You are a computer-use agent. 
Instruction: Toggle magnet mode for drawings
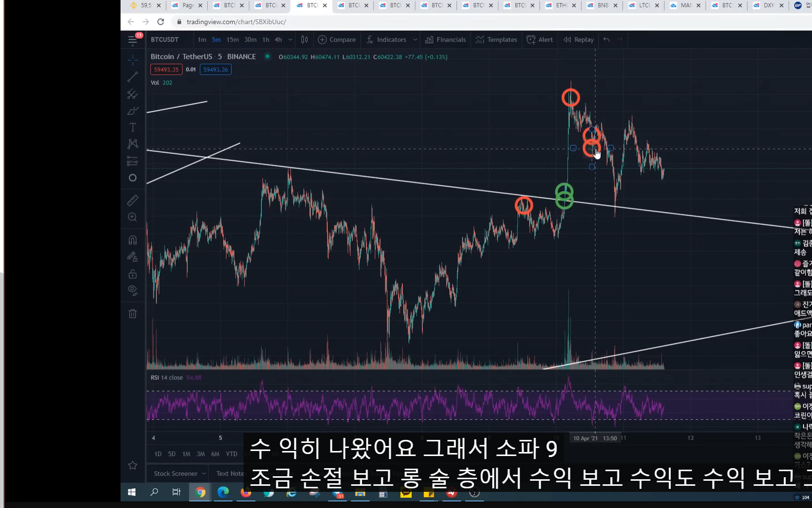pos(133,240)
